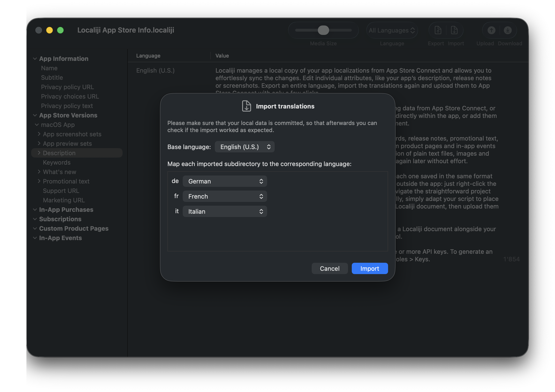Click the Media Size slider knob

323,30
